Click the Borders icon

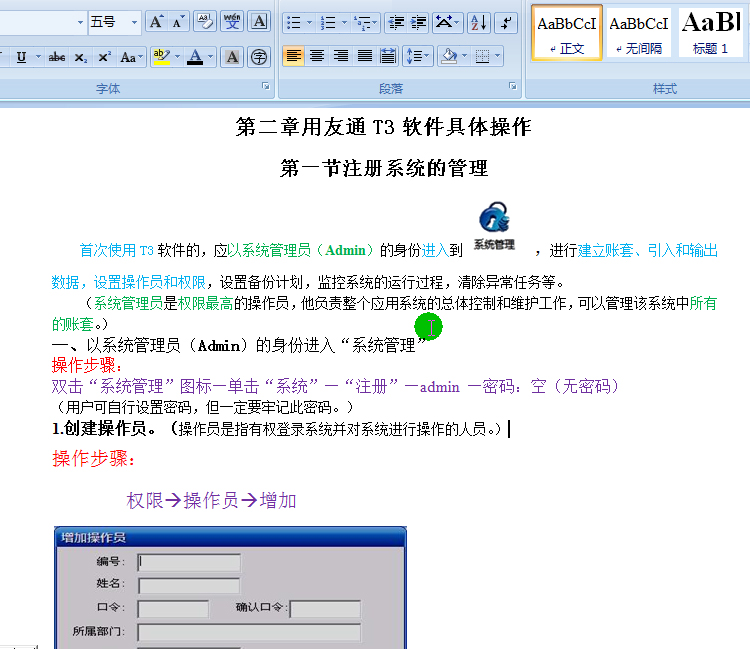(x=482, y=56)
